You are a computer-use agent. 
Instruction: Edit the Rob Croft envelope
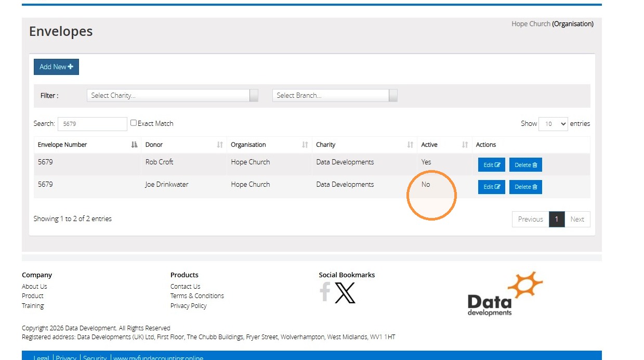[492, 165]
